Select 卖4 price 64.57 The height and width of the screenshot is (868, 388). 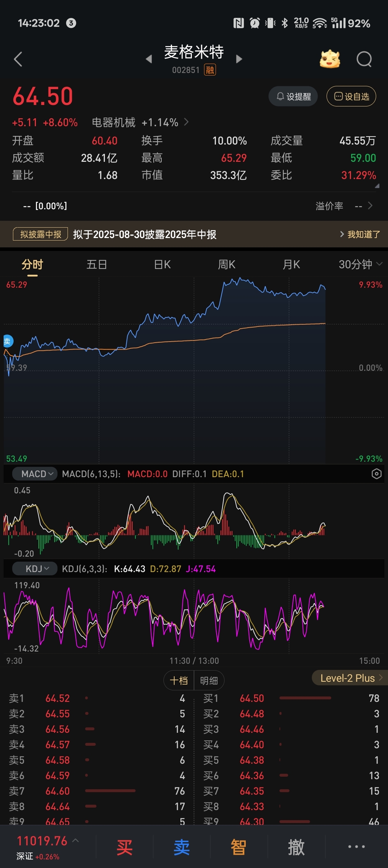57,745
